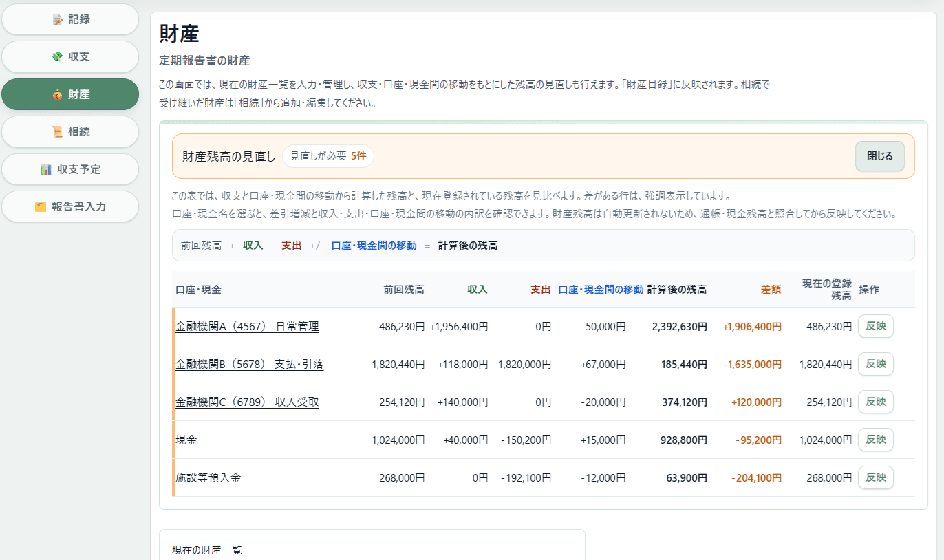Click the 2,392,630円 calculated balance
Viewport: 944px width, 560px height.
point(680,327)
